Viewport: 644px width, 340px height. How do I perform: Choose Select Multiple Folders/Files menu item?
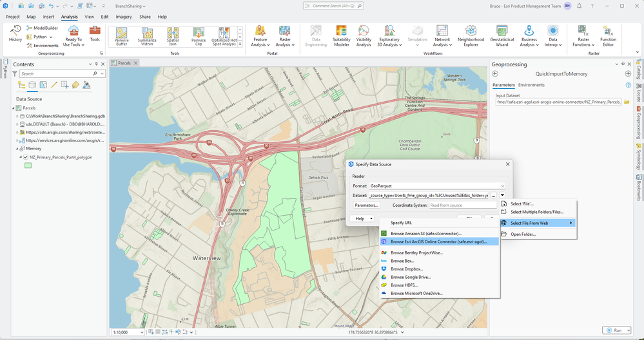(537, 212)
